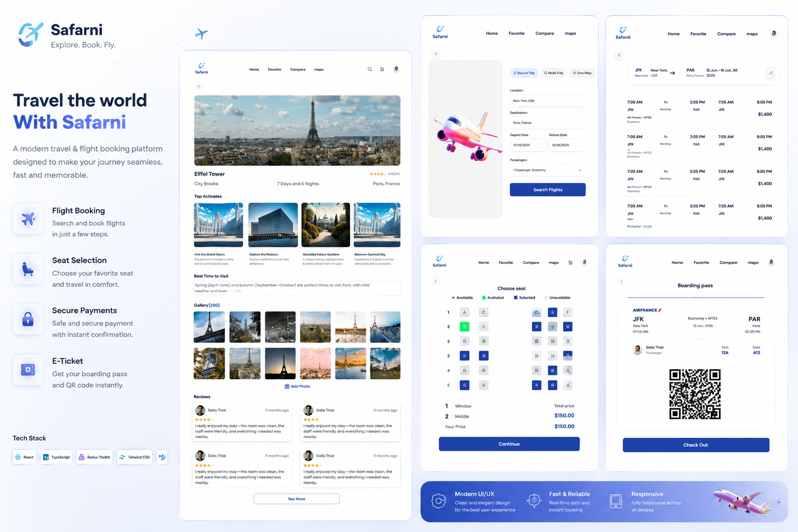Go back using arrow on Eiffel Tower page

point(199,86)
